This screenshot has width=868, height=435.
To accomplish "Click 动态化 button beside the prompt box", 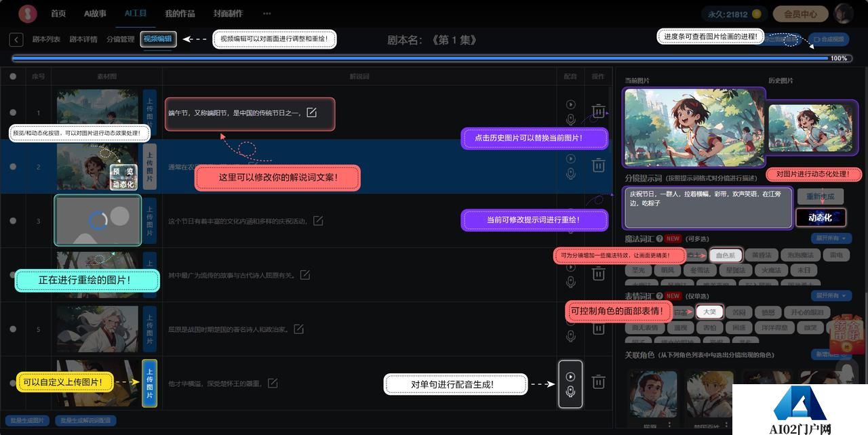I will 821,217.
